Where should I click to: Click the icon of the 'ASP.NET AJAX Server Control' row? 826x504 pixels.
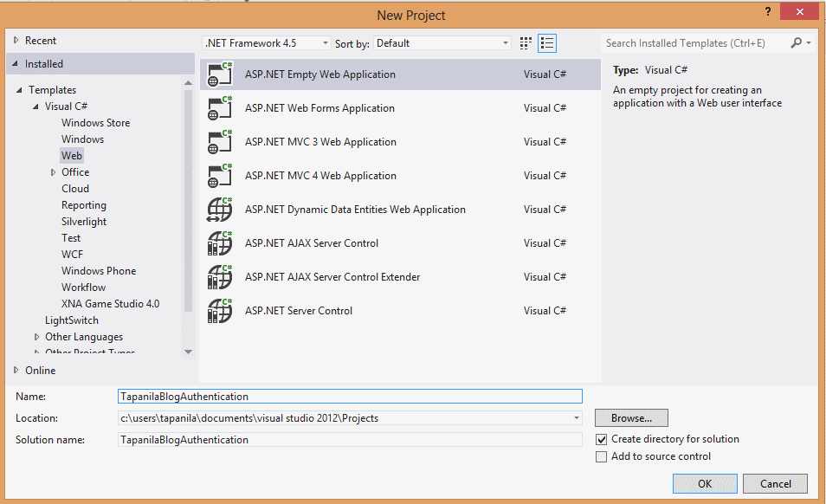click(220, 242)
